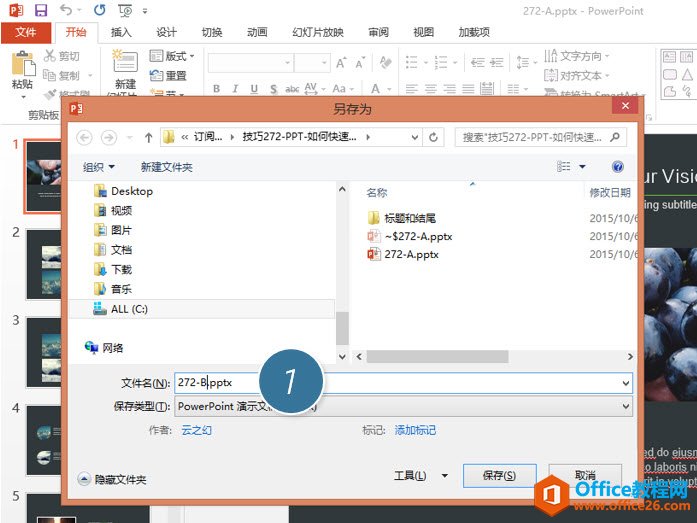Click the search box in Save As dialog

(x=541, y=137)
